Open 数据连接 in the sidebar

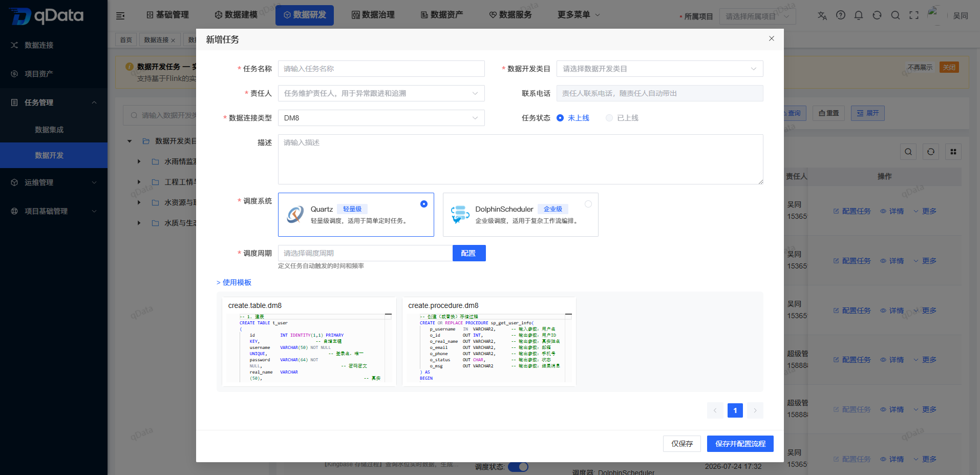pos(39,45)
